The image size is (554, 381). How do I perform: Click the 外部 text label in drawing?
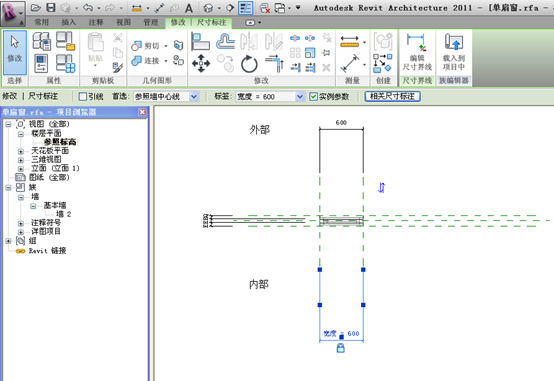coord(260,130)
